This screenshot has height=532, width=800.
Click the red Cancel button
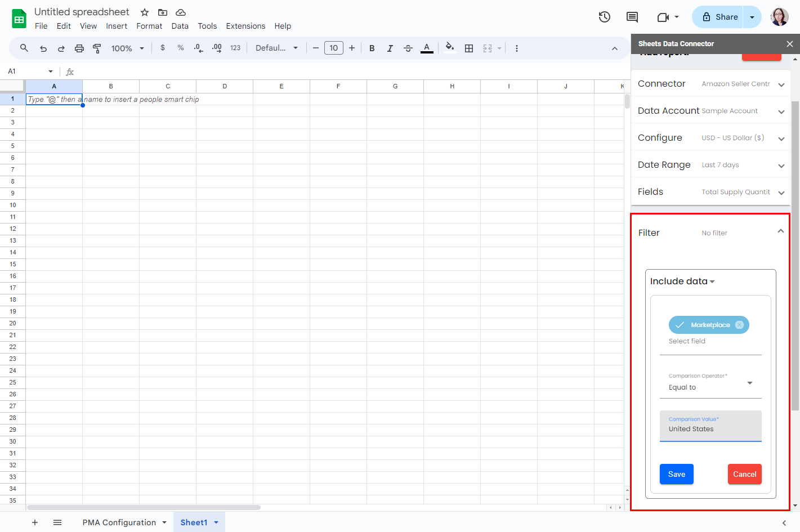pos(744,474)
